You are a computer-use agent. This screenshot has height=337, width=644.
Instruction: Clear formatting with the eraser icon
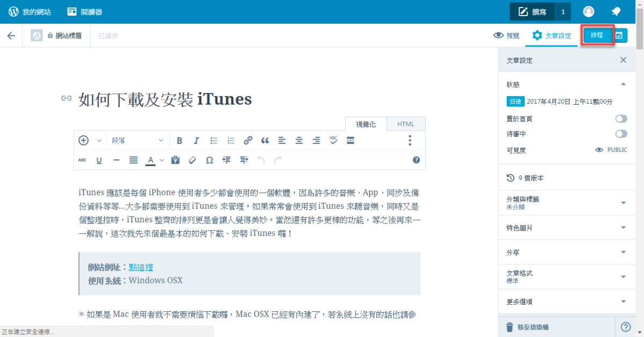pos(192,160)
